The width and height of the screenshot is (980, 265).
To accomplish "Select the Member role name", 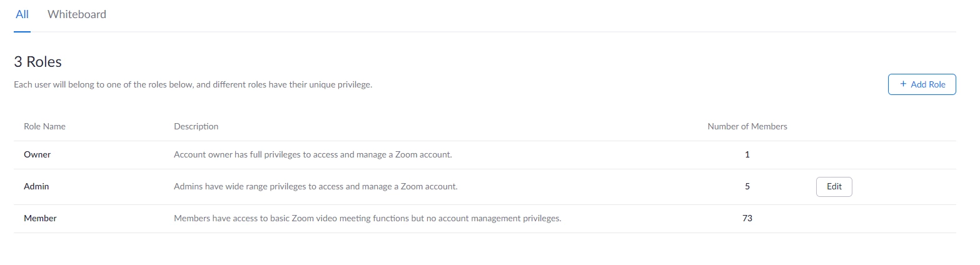I will tap(40, 218).
